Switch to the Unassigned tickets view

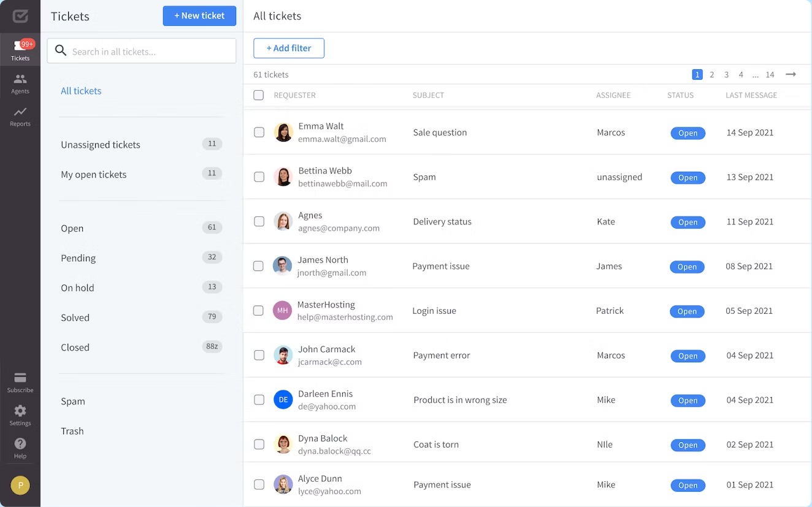click(100, 144)
